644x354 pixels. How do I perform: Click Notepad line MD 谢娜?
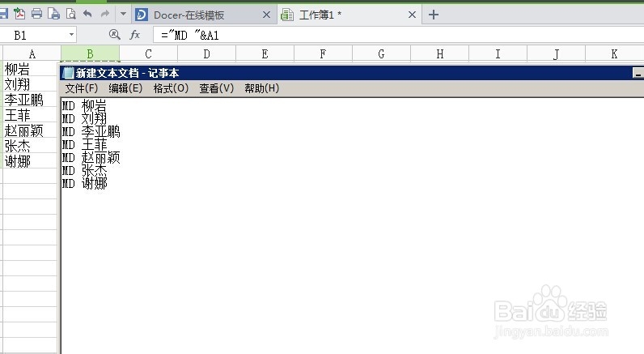pos(84,183)
